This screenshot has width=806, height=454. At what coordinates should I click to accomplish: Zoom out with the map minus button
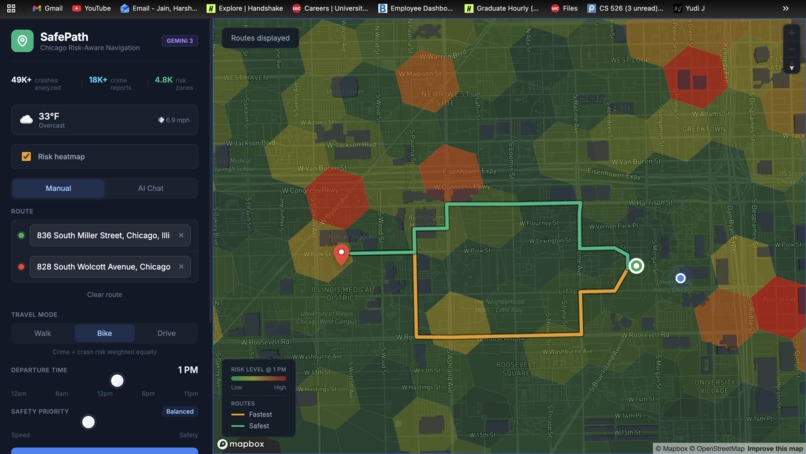click(792, 50)
